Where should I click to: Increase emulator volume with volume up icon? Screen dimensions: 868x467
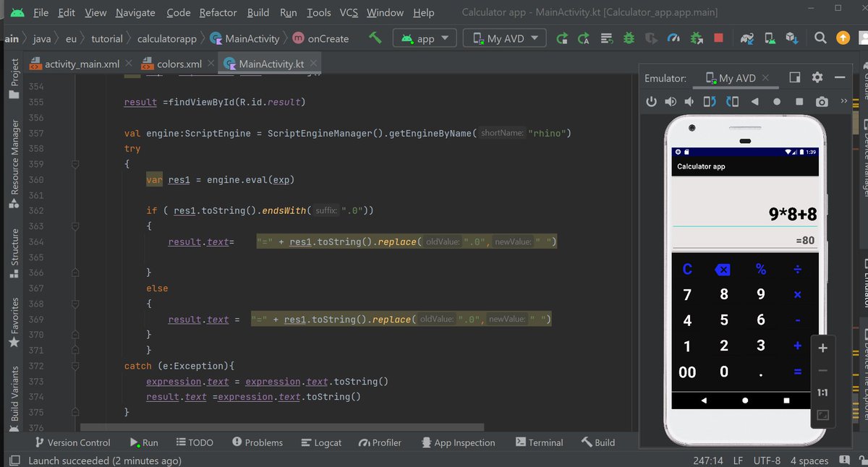(x=671, y=101)
